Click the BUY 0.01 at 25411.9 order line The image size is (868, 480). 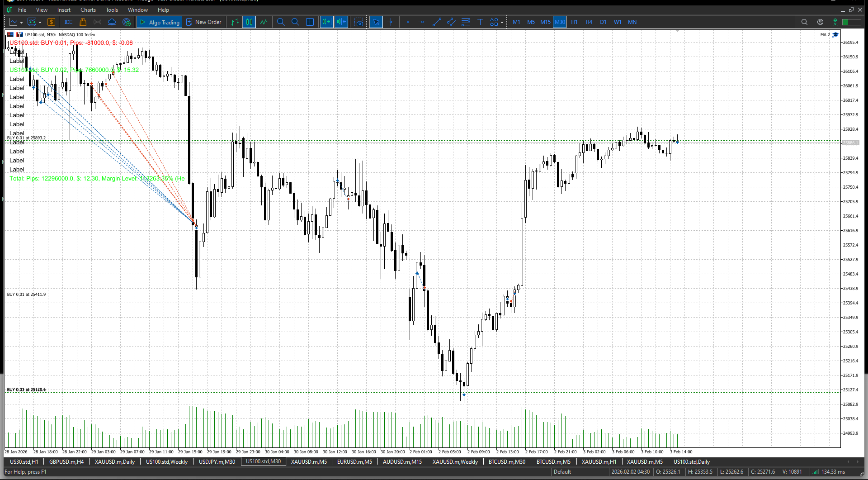(423, 297)
